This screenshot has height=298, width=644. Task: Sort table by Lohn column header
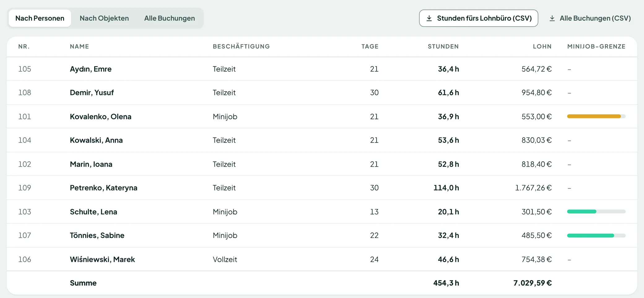pos(542,46)
